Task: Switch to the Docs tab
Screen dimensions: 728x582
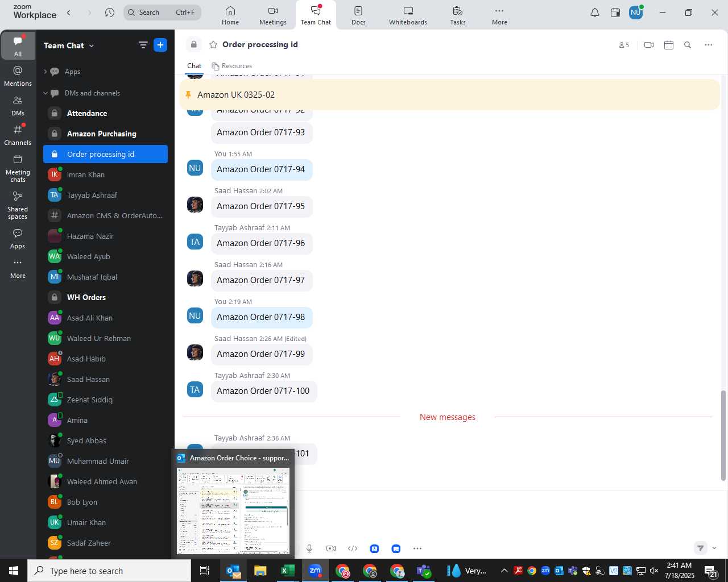Action: click(358, 15)
